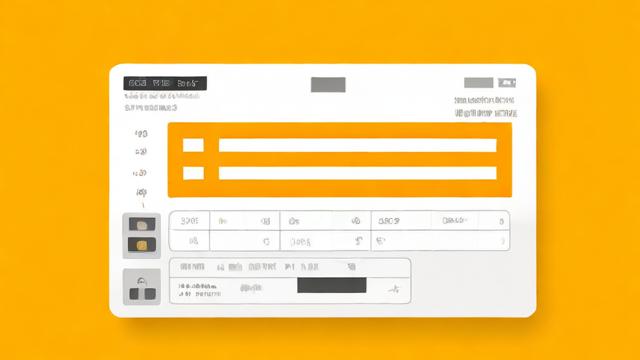Image resolution: width=640 pixels, height=360 pixels.
Task: Click the curly icon in the second table row
Action: tap(359, 241)
